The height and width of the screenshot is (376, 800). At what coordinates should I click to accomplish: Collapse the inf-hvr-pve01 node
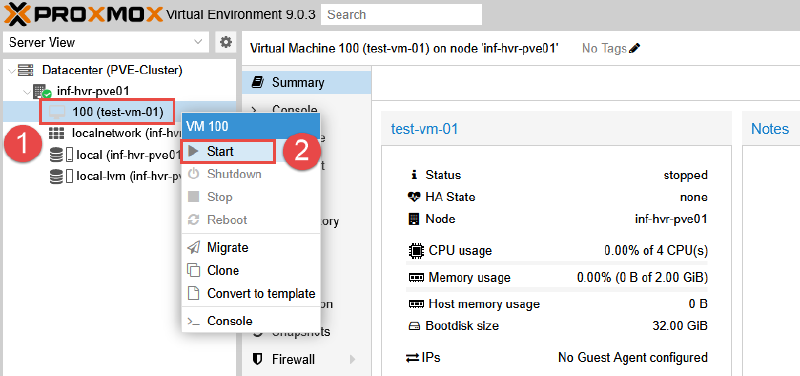pyautogui.click(x=27, y=92)
